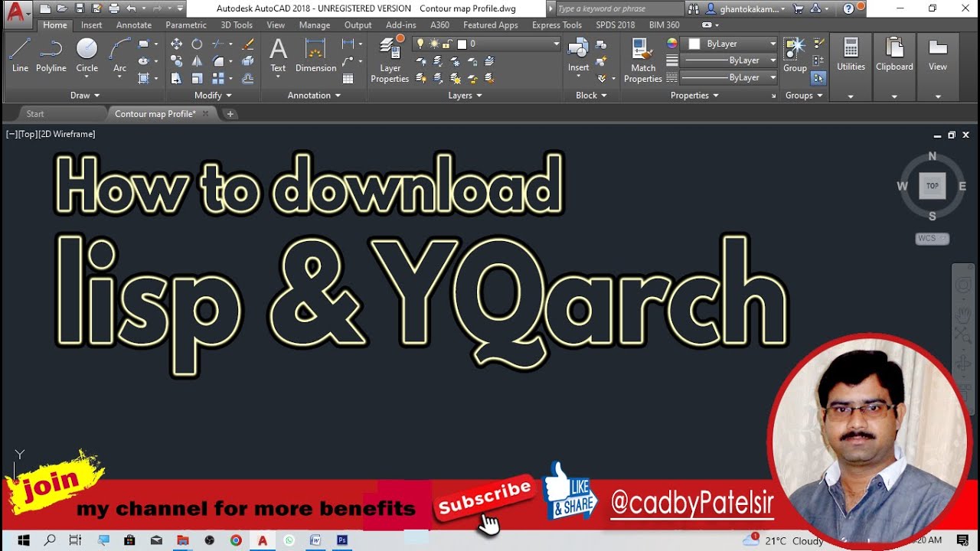
Task: Insert a Table from Annotation panel
Action: click(x=348, y=78)
